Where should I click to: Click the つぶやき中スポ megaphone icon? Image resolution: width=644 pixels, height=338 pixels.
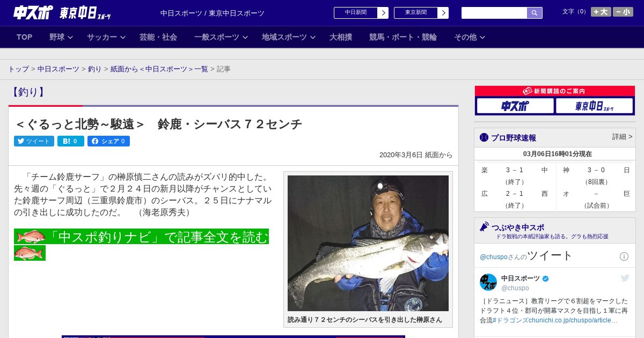click(484, 227)
